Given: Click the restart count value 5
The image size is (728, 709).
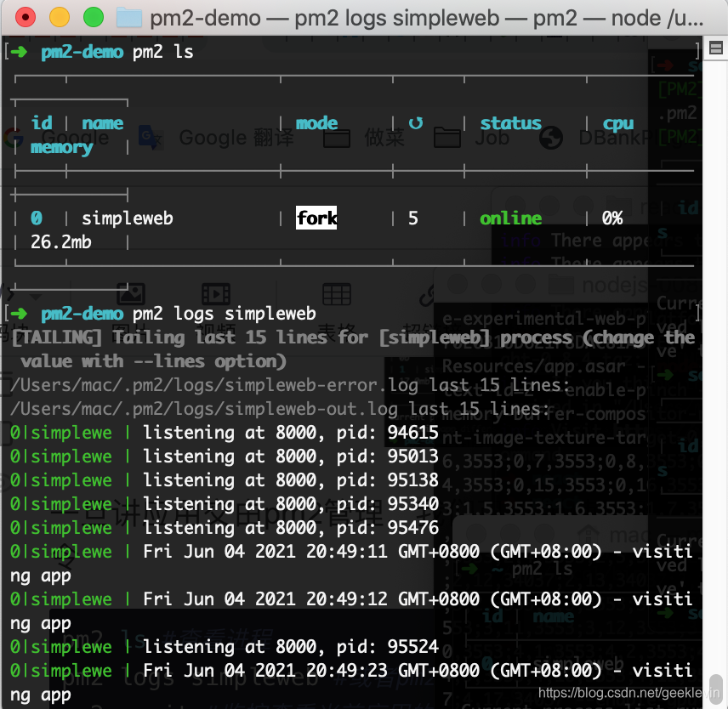Looking at the screenshot, I should coord(413,218).
